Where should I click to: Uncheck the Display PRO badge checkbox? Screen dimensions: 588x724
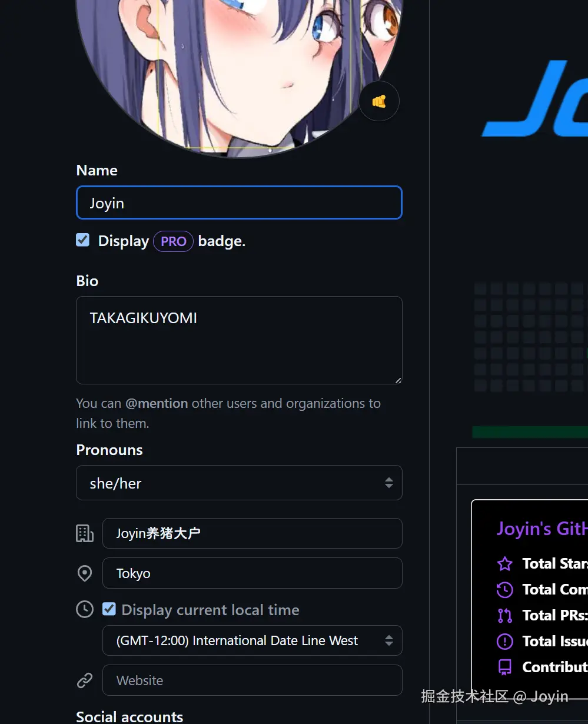point(82,240)
